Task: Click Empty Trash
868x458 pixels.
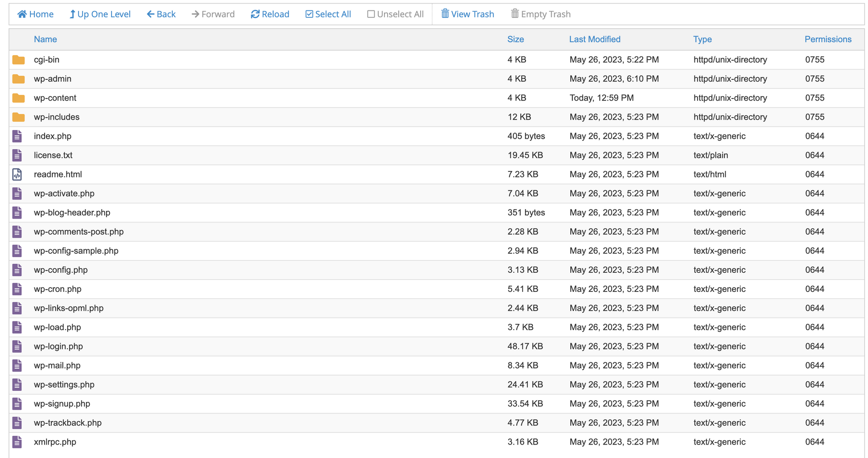Action: click(x=541, y=14)
